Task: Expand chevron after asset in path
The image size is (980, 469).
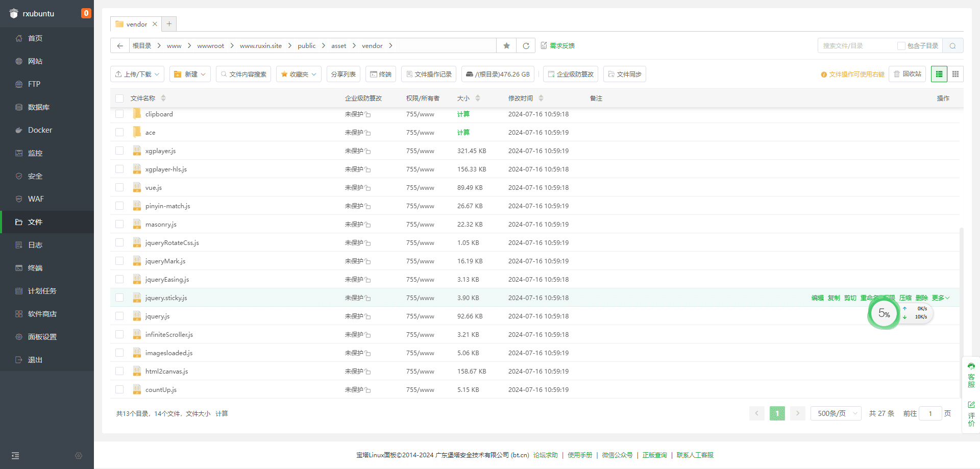Action: point(354,45)
